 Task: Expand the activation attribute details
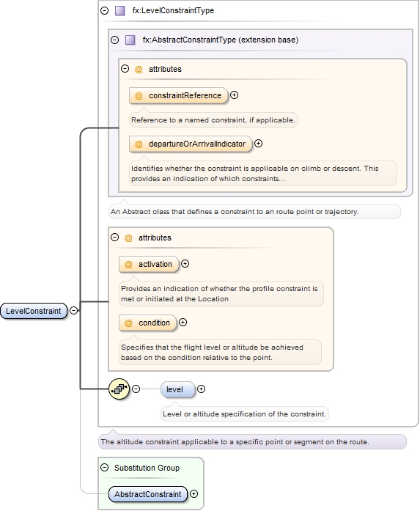(x=185, y=264)
